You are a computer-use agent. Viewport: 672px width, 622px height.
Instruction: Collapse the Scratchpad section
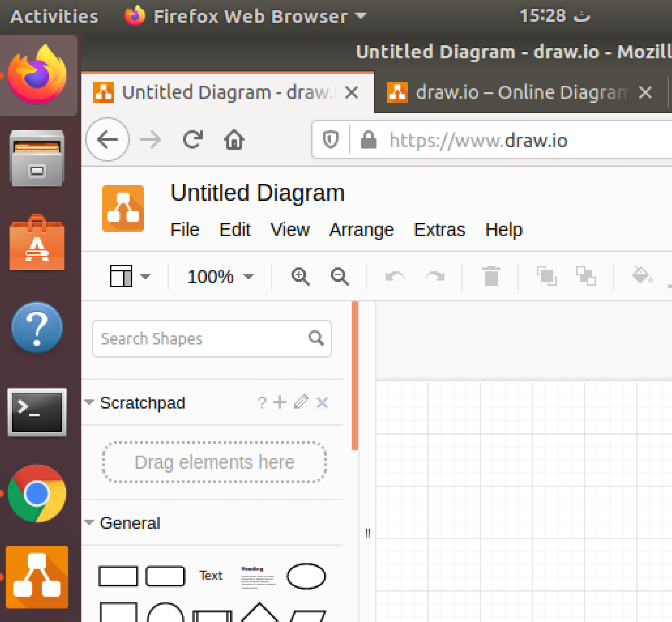coord(89,402)
